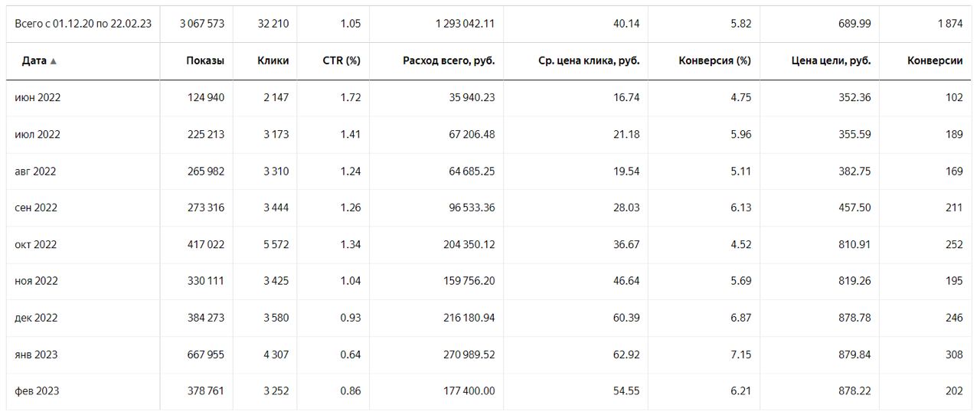Viewport: 980px width, 418px height.
Task: Click Ср. цена клика, руб. header
Action: click(x=589, y=61)
